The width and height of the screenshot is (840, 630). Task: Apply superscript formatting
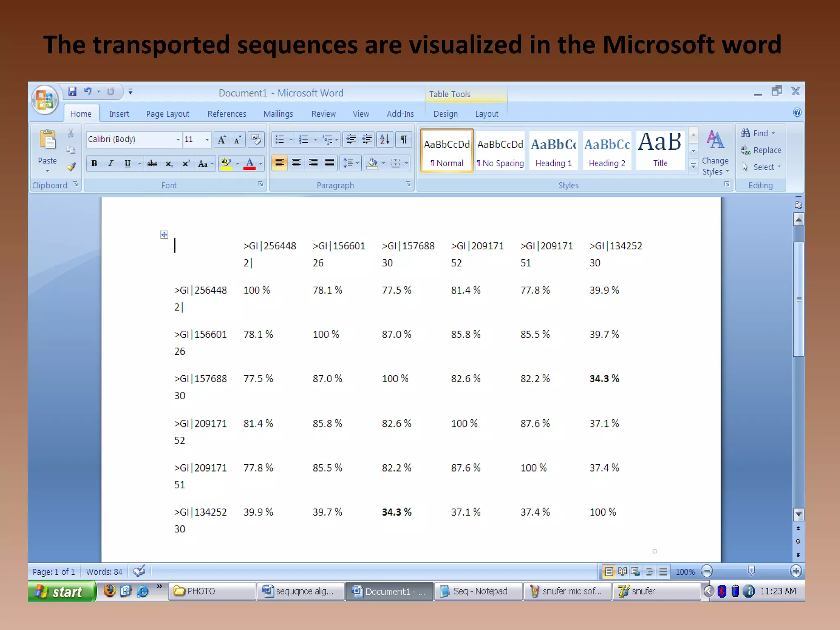tap(186, 164)
